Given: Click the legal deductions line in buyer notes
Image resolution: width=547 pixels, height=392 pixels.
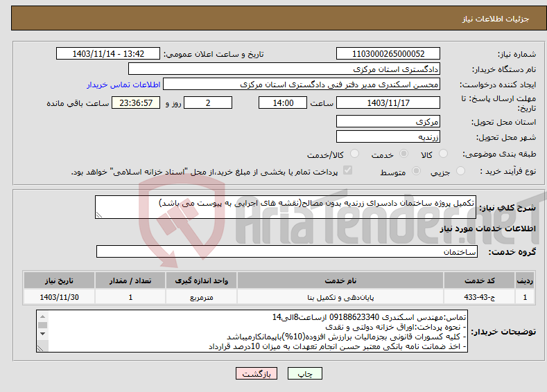Looking at the screenshot, I should pos(347,337).
